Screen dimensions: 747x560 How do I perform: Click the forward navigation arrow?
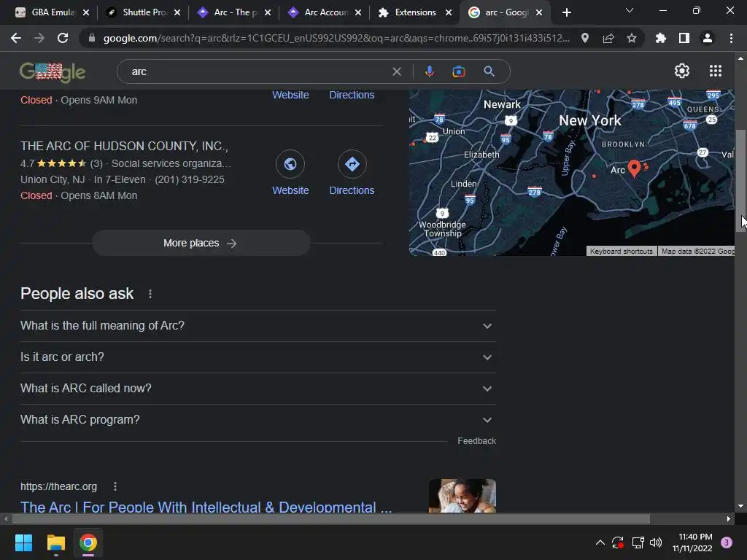click(x=39, y=38)
